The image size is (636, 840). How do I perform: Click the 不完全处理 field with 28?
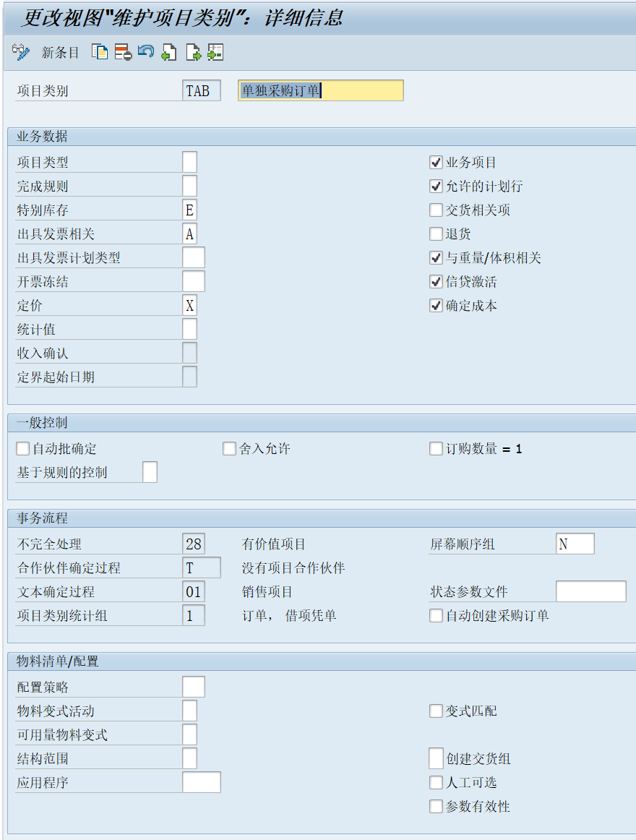tap(194, 544)
